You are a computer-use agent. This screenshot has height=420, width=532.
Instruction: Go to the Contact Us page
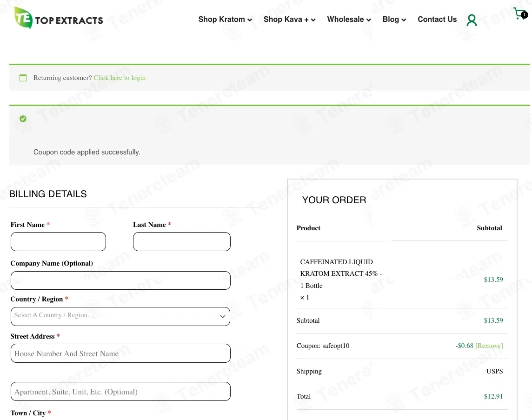tap(437, 20)
